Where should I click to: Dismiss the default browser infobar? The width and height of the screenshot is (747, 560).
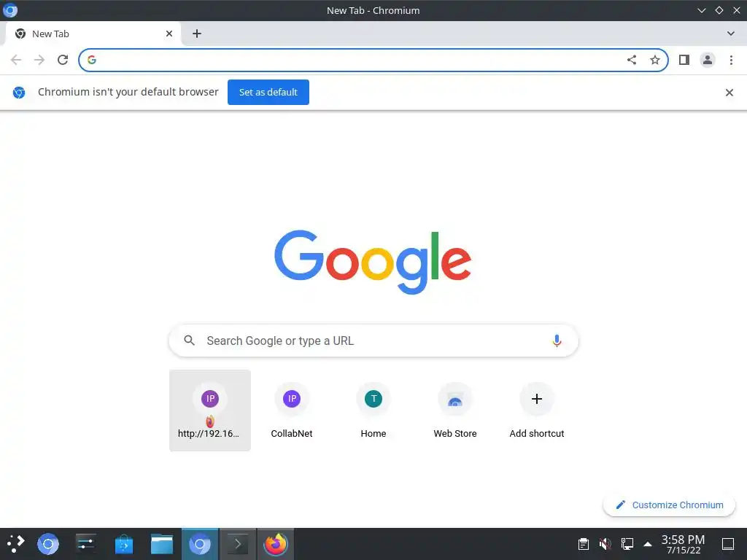[729, 93]
